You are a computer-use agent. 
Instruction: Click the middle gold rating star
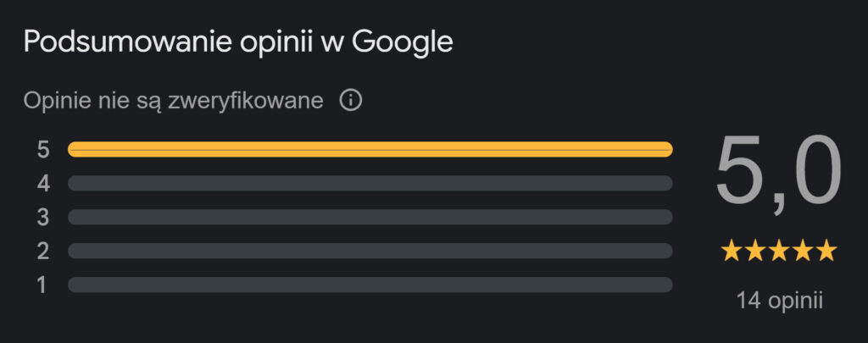coord(778,251)
